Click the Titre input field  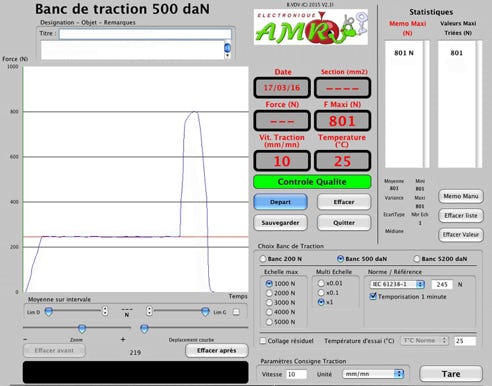coord(145,34)
